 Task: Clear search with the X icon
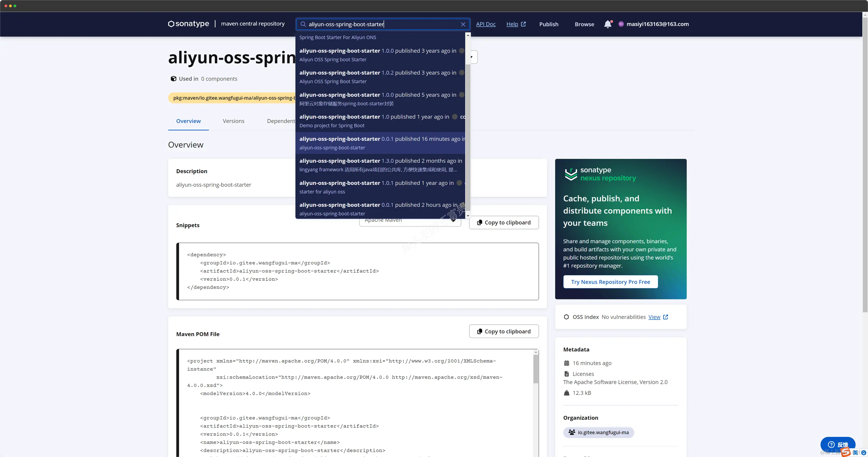tap(463, 24)
